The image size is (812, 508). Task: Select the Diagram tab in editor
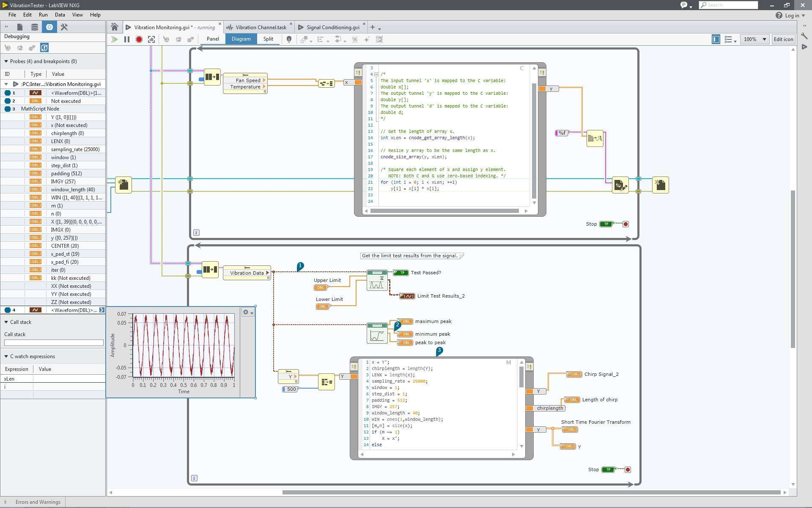pos(241,39)
